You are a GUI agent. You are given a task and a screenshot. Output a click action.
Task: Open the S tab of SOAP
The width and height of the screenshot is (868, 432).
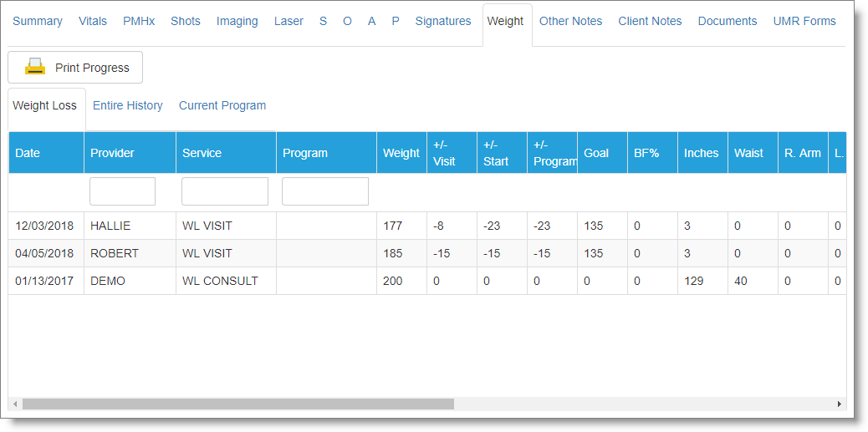(x=324, y=21)
